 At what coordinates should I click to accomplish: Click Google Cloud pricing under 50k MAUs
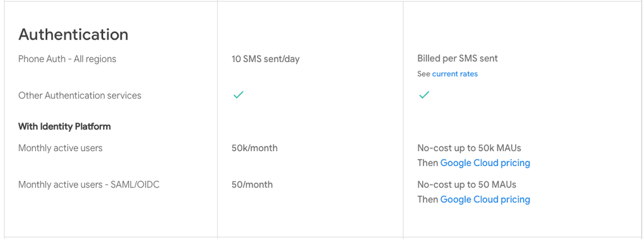coord(485,163)
